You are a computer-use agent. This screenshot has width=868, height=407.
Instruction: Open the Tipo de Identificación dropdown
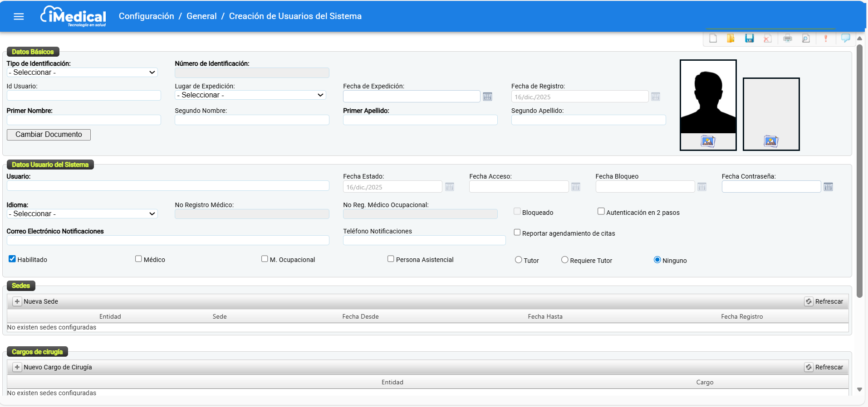[x=82, y=73]
